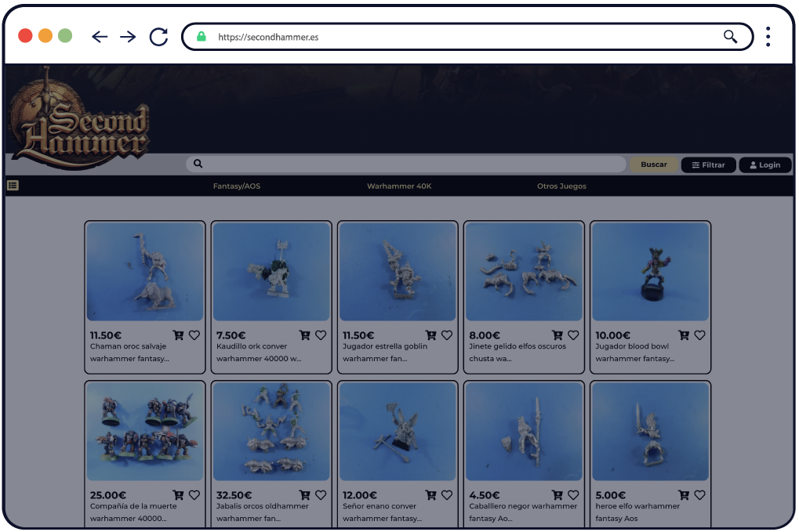The image size is (799, 532).
Task: Open the sidebar list menu icon
Action: (x=13, y=186)
